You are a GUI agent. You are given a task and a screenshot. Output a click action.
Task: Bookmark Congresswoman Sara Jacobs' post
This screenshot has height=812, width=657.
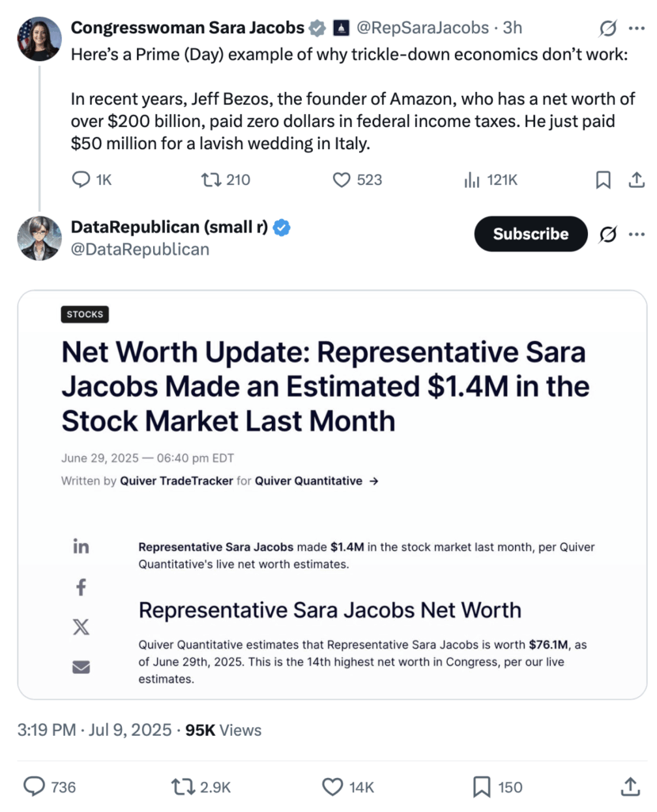click(x=603, y=180)
